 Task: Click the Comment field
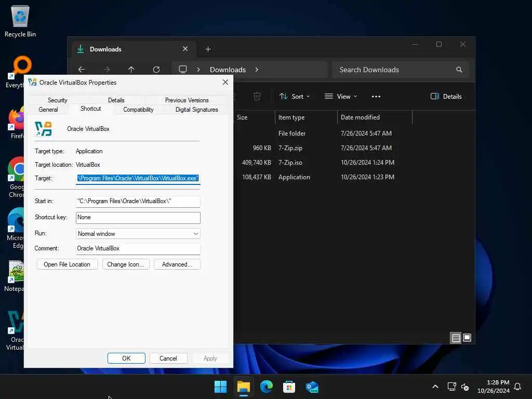click(138, 249)
